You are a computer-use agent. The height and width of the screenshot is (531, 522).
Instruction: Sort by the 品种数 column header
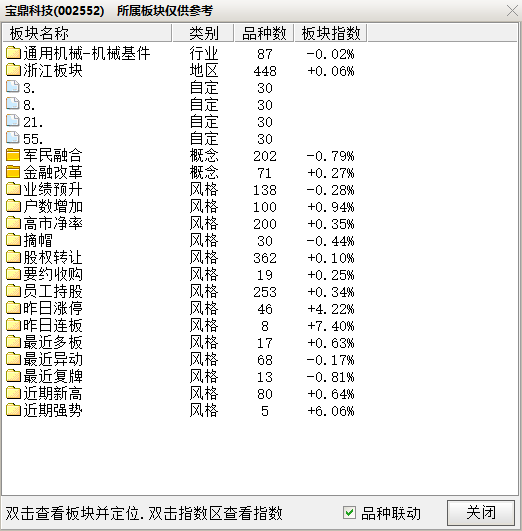pyautogui.click(x=264, y=33)
